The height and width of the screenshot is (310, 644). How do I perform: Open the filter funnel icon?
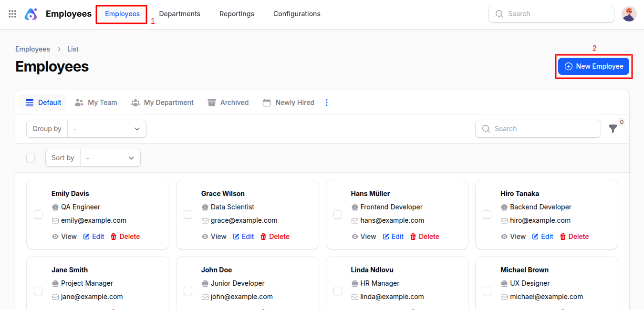[x=613, y=129]
